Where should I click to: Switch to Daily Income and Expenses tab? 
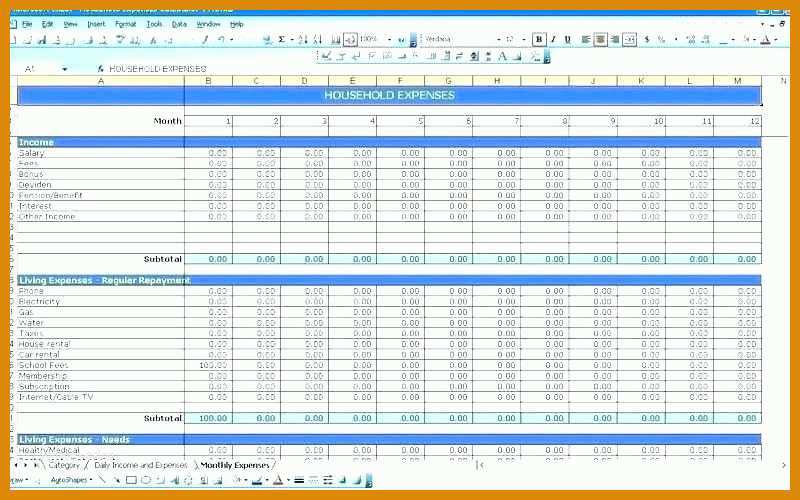(x=140, y=465)
